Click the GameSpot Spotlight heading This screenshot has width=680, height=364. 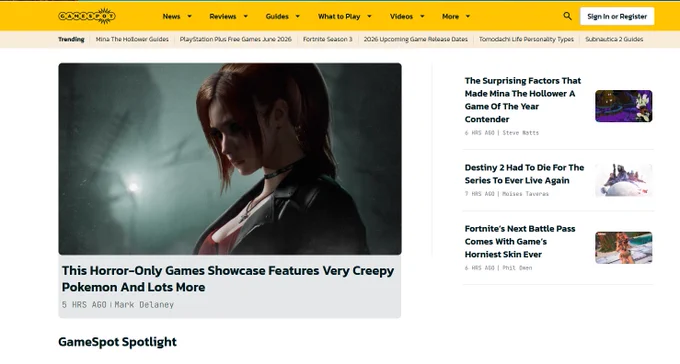click(x=118, y=342)
